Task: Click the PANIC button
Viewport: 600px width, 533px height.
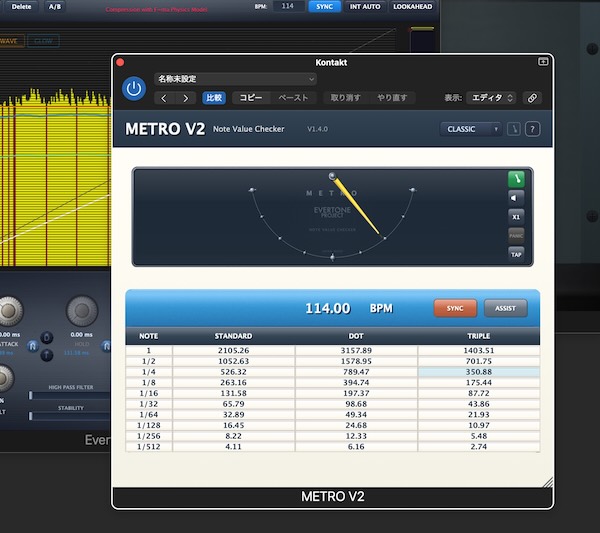Action: [x=516, y=235]
